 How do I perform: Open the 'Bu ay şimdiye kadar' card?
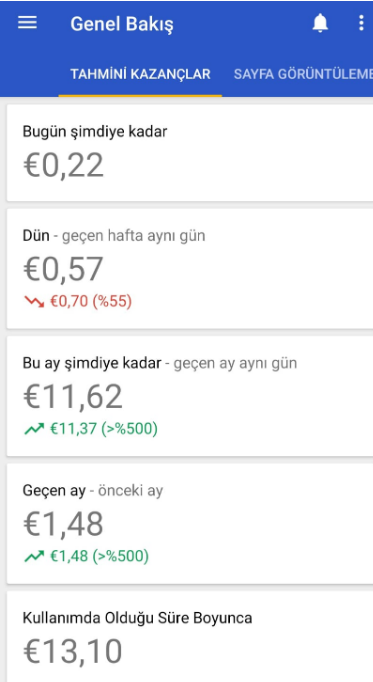pyautogui.click(x=190, y=396)
